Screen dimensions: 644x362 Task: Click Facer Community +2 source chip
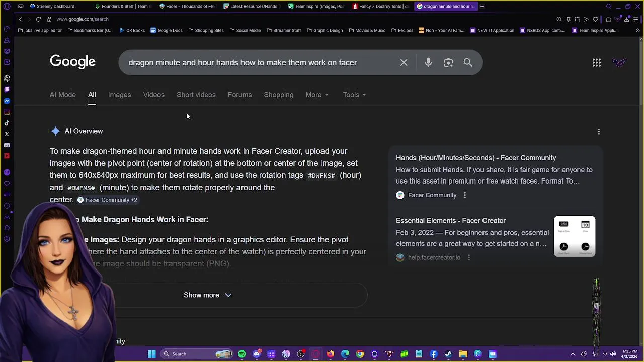tap(107, 200)
